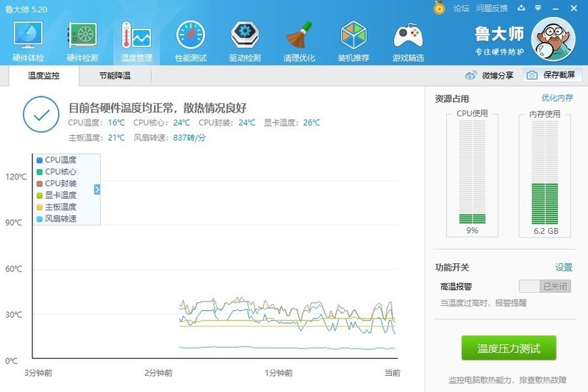Click the 2分钟前 time axis label
The width and height of the screenshot is (588, 392).
click(158, 373)
